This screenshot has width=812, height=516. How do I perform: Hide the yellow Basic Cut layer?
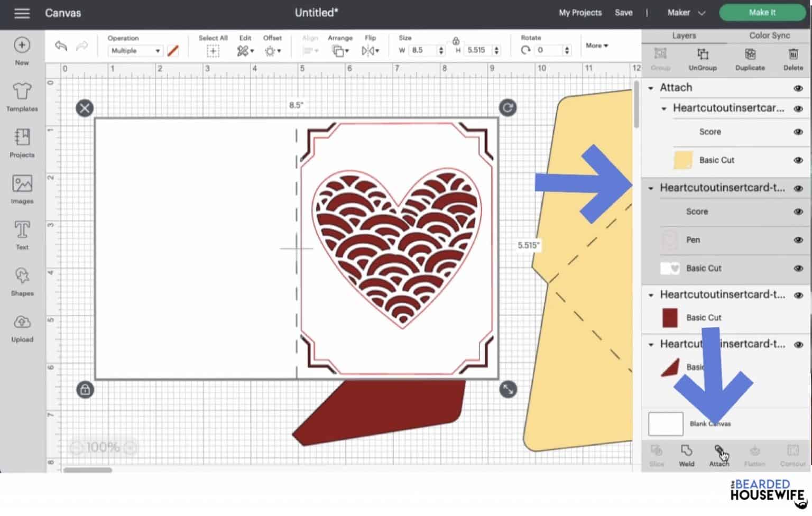pos(797,160)
